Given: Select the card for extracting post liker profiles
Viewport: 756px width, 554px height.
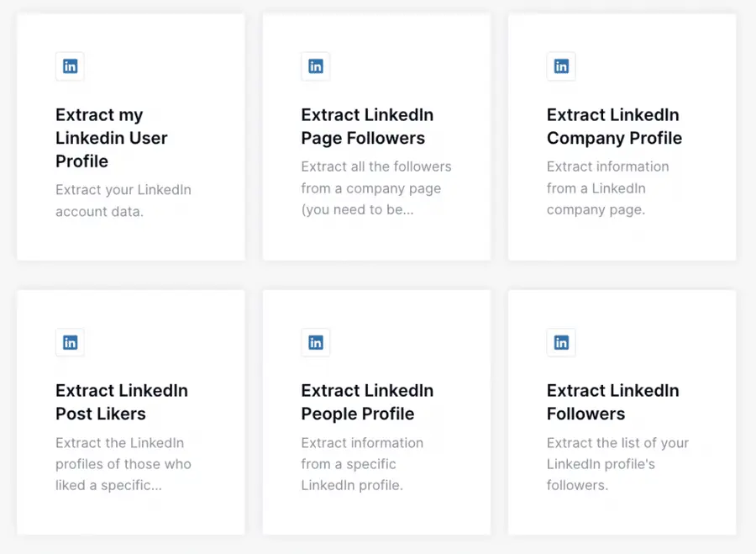Looking at the screenshot, I should 130,411.
